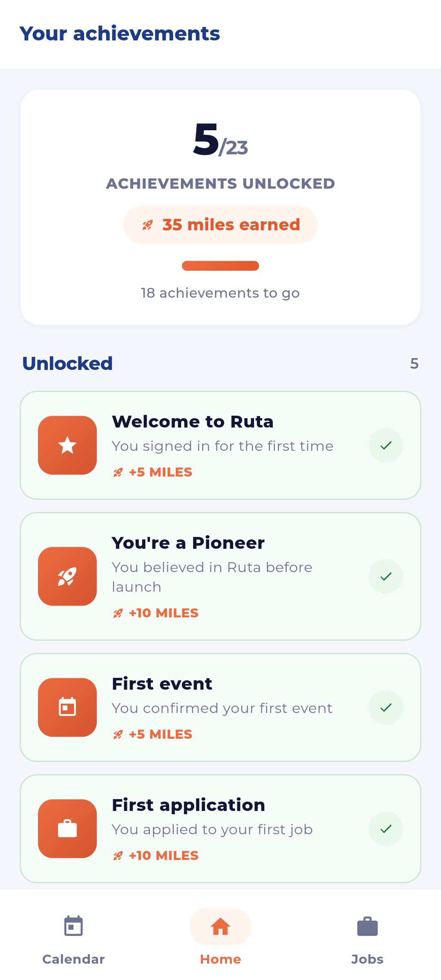Tap the star icon on Welcome to Ruta
The image size is (441, 980).
click(67, 445)
